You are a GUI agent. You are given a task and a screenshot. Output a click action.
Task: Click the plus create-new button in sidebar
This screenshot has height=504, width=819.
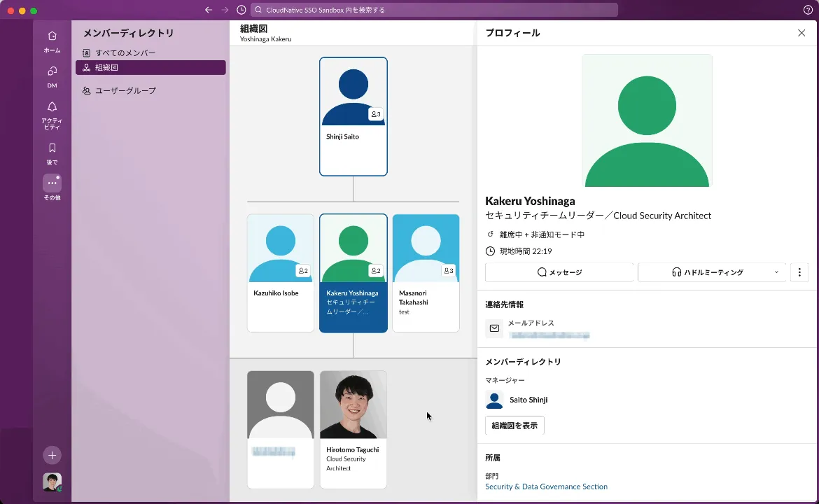coord(52,455)
